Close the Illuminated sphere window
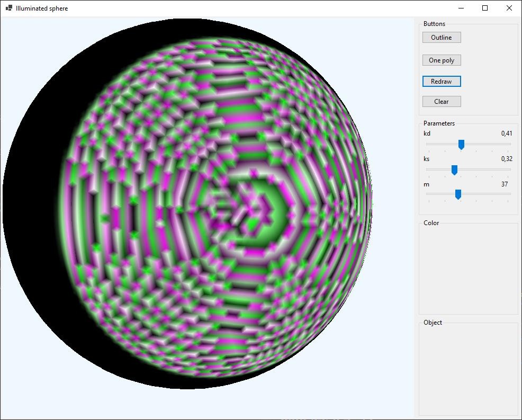This screenshot has width=522, height=420. (x=509, y=8)
